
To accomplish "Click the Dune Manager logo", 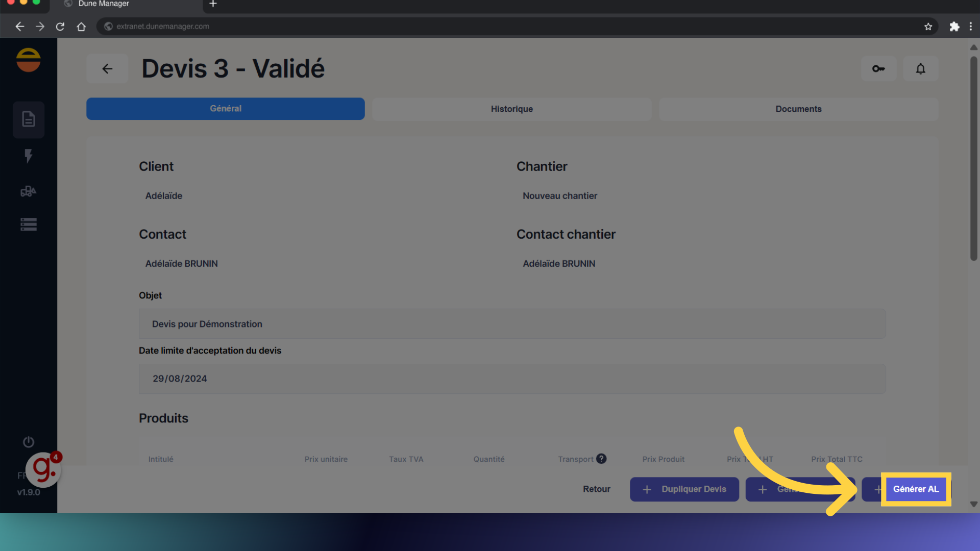I will click(29, 60).
